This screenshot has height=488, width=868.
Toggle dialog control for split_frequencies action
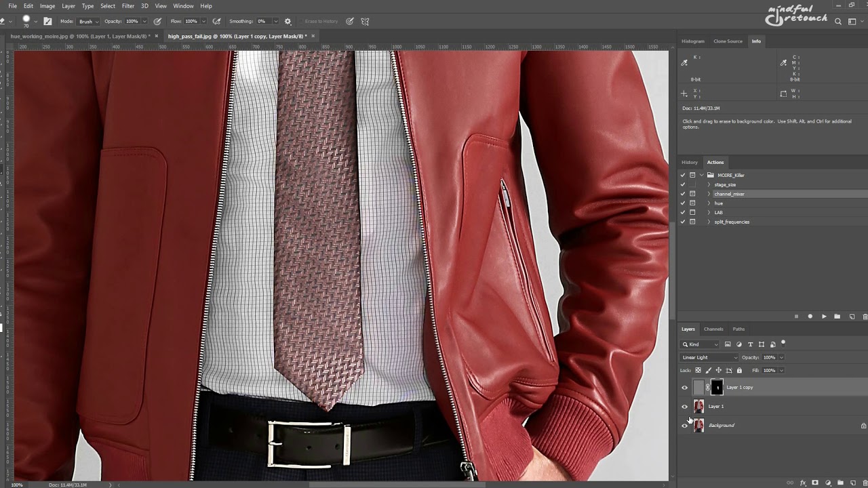[692, 222]
